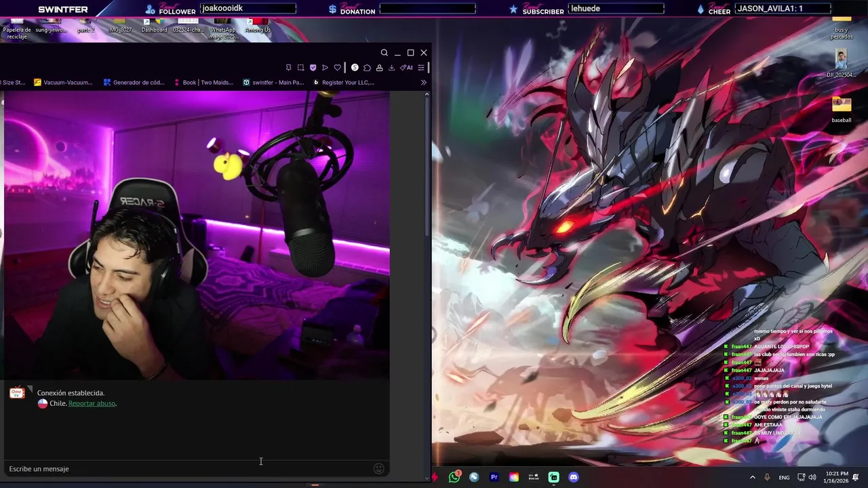The height and width of the screenshot is (488, 868).
Task: Select the IMG_8027 desktop file
Action: (x=120, y=26)
